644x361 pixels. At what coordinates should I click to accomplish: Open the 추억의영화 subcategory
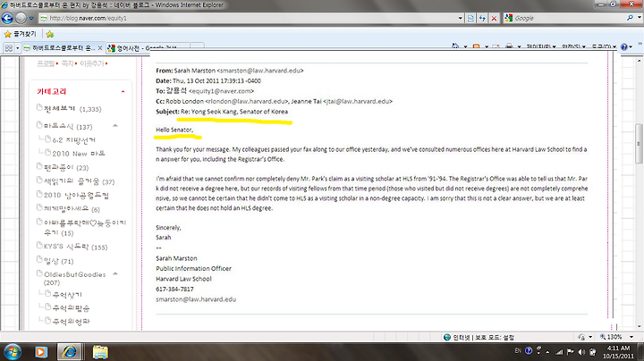[71, 321]
